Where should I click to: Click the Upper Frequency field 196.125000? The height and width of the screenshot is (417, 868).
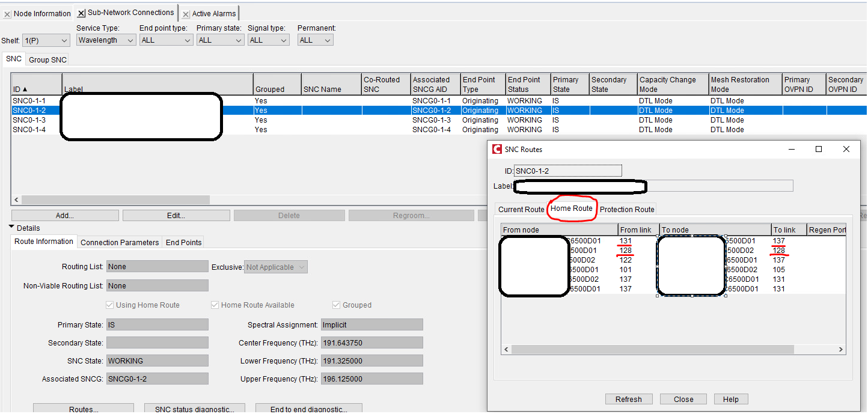(x=372, y=379)
